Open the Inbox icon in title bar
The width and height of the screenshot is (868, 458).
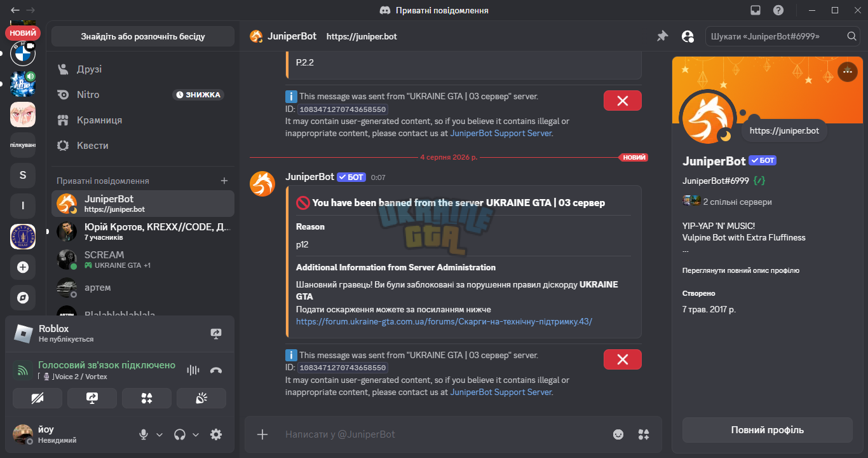(756, 10)
